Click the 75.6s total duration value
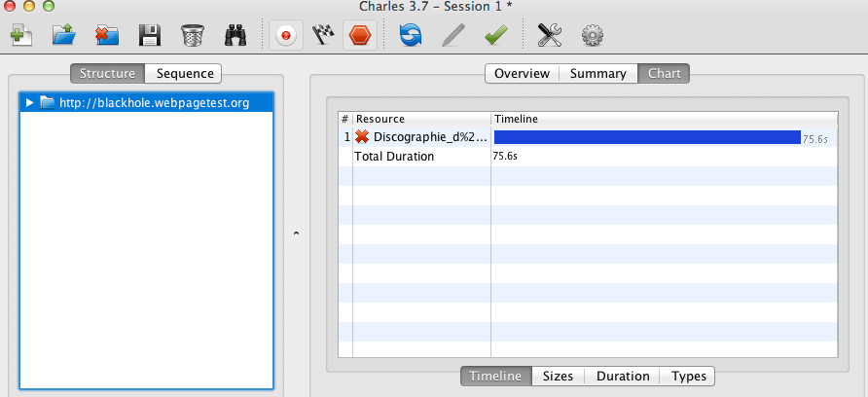Screen dimensions: 868x397 (x=505, y=156)
